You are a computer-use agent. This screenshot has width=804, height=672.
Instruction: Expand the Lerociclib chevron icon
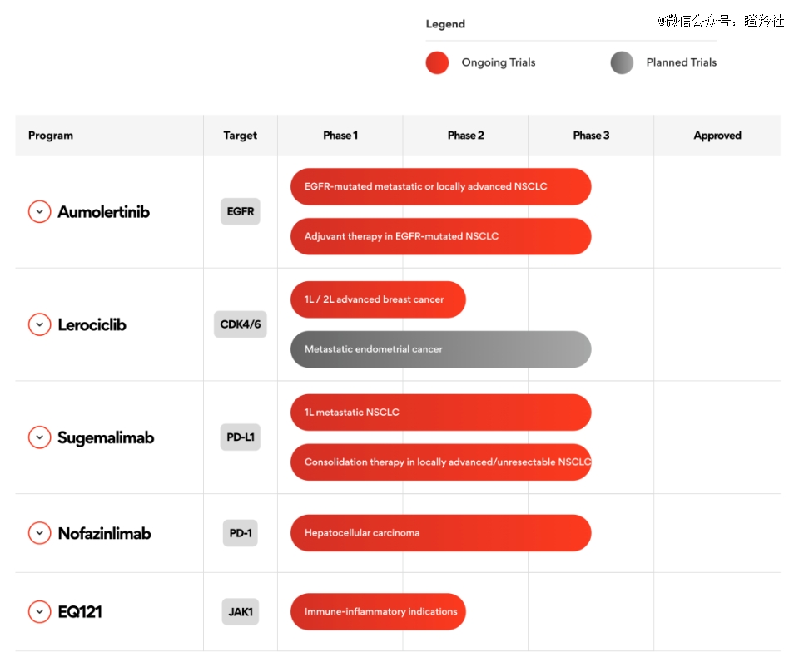pyautogui.click(x=39, y=324)
